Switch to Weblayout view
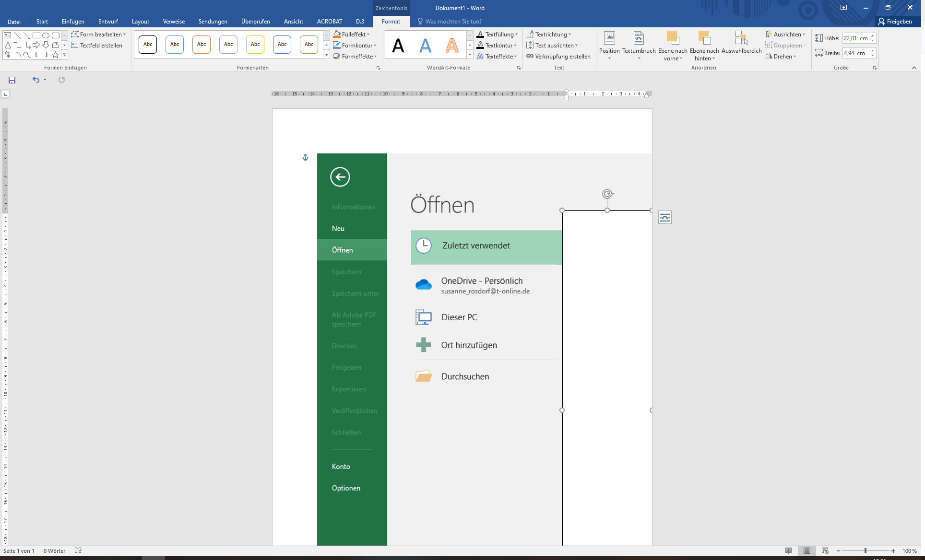925x560 pixels. click(825, 551)
